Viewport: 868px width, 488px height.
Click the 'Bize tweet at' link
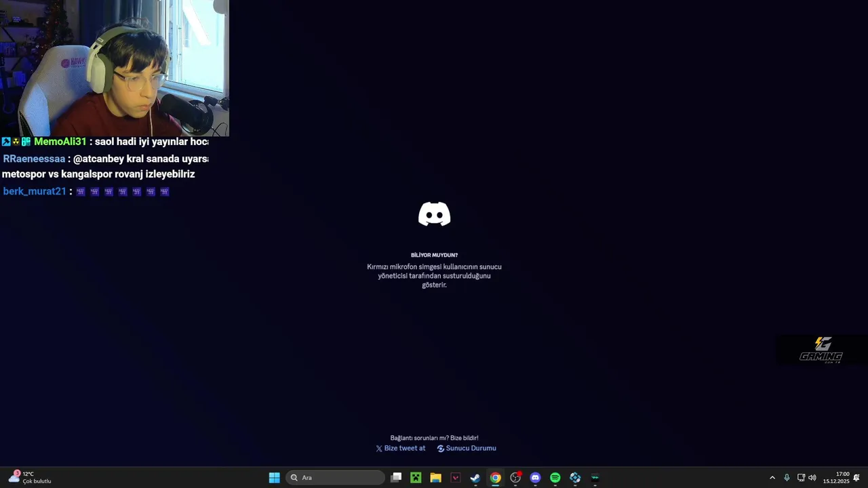point(400,448)
